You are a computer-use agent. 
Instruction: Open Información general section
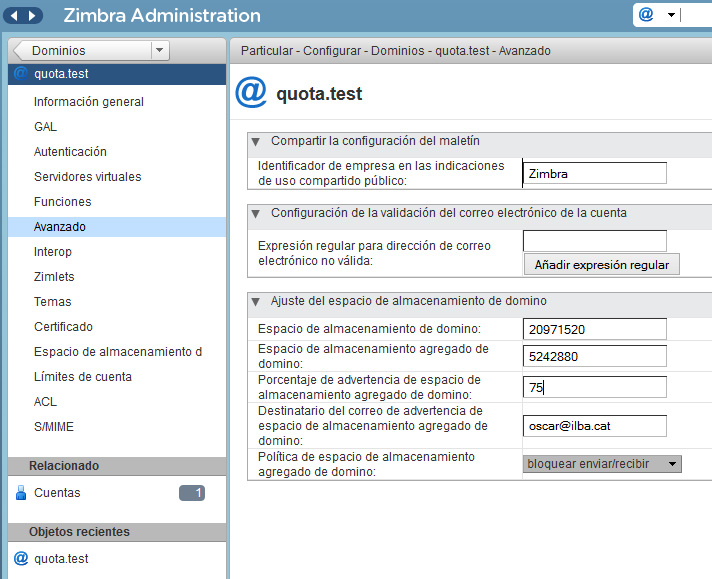(89, 102)
